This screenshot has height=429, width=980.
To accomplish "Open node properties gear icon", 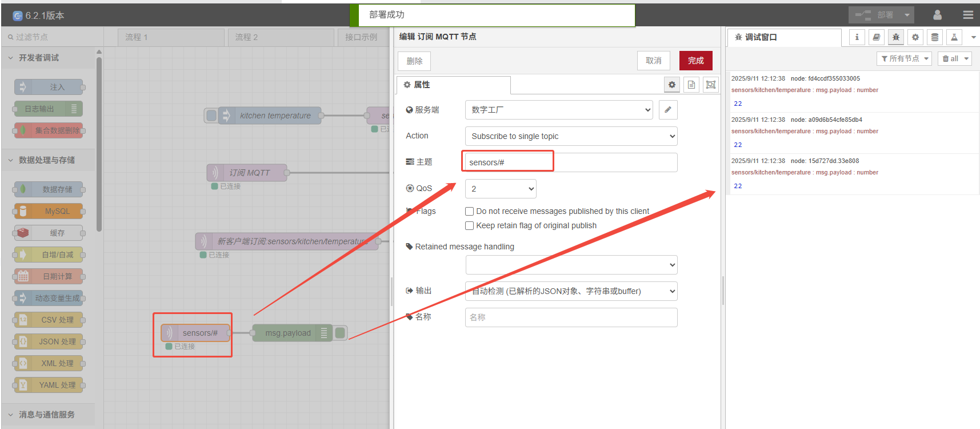I will tap(672, 85).
